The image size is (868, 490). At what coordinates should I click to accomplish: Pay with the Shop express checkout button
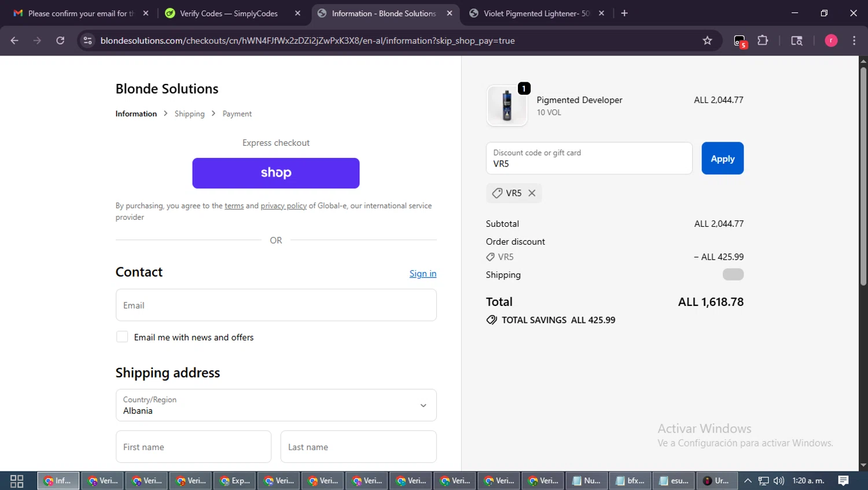click(276, 173)
